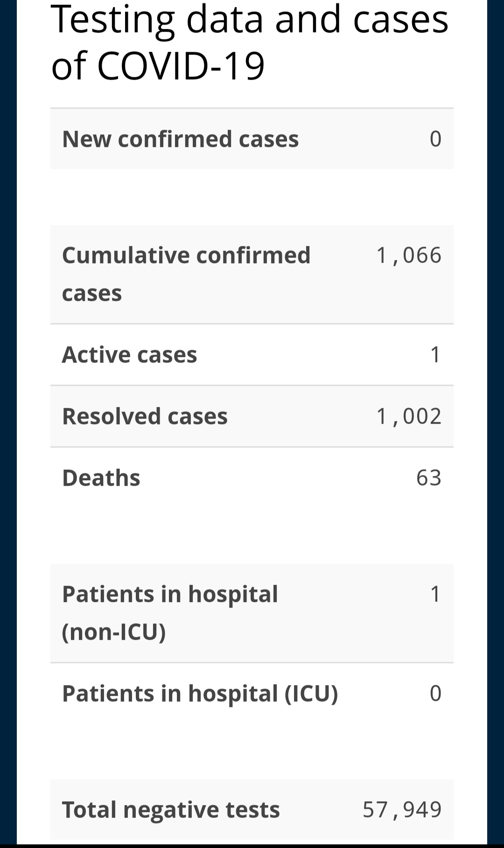Click the word 'cases' under Cumulative confirmed
Viewport: 504px width, 848px height.
click(x=92, y=294)
